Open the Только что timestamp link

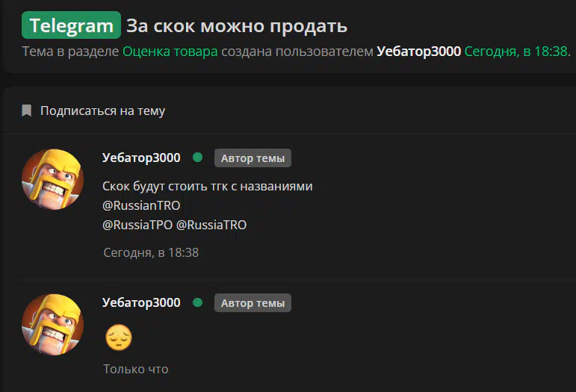[x=136, y=370]
